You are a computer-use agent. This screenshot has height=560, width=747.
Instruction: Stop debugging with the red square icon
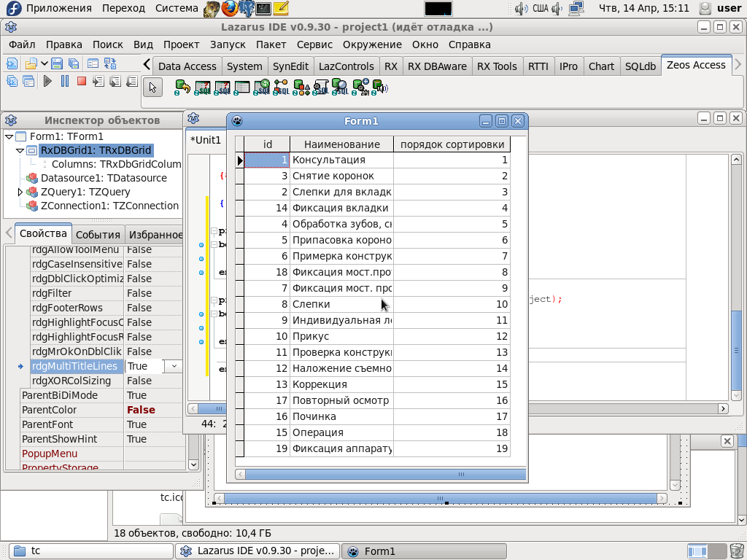(x=81, y=81)
